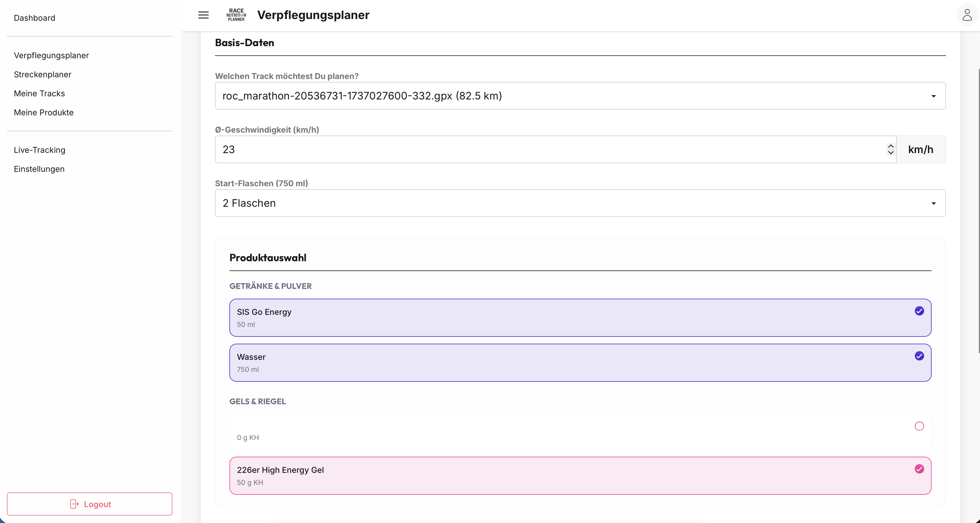Viewport: 980px width, 523px height.
Task: Click the logout arrow icon
Action: [x=75, y=504]
